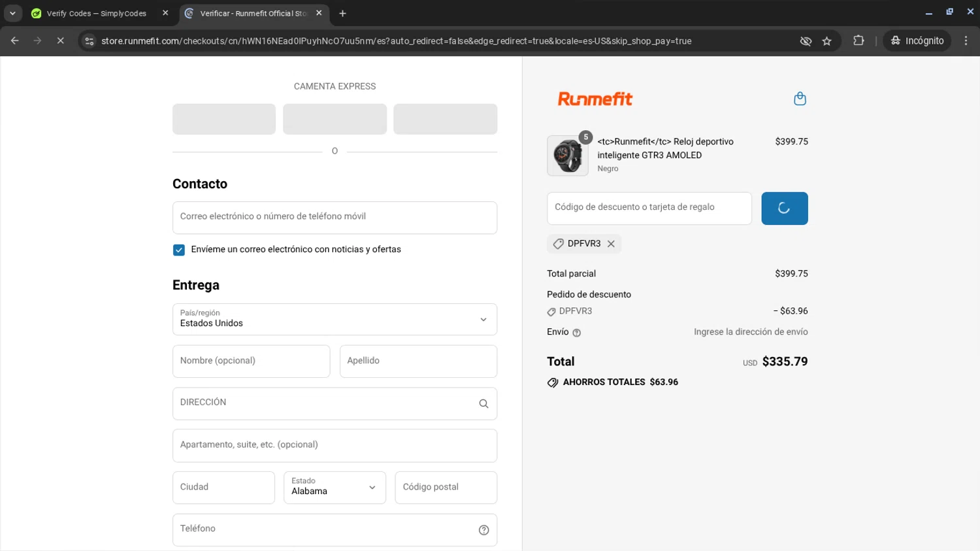Click the apply discount code button

[x=785, y=209]
